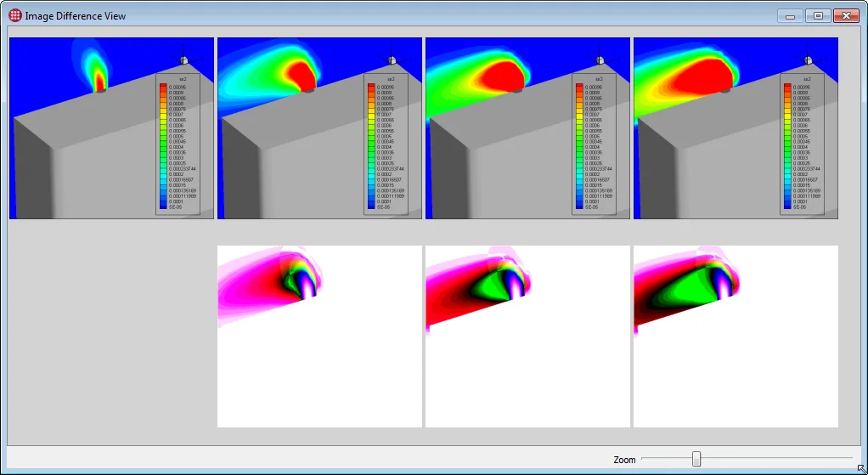
Task: Open the first difference image thumbnail
Action: pyautogui.click(x=319, y=336)
